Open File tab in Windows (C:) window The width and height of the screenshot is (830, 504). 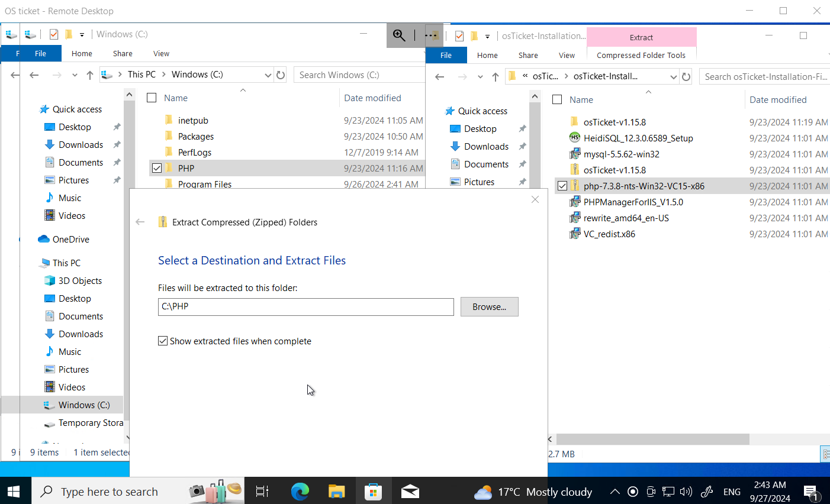coord(40,53)
